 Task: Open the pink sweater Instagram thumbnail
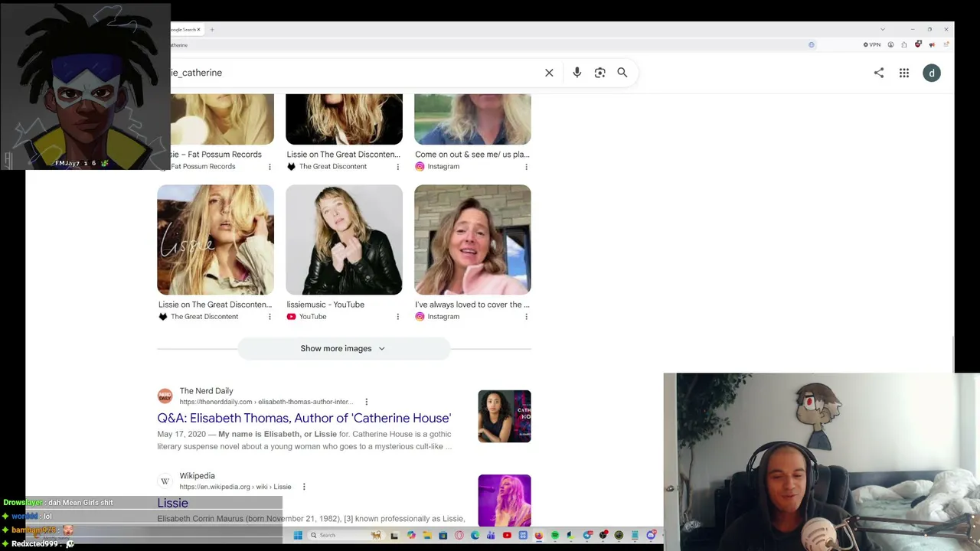point(472,240)
